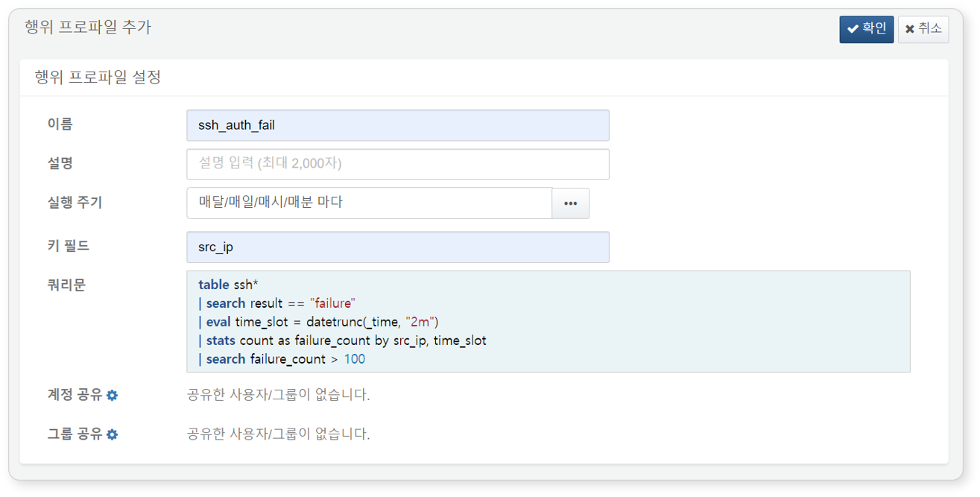Click the 행위 프로파일 추가 title
This screenshot has height=497, width=980.
88,28
